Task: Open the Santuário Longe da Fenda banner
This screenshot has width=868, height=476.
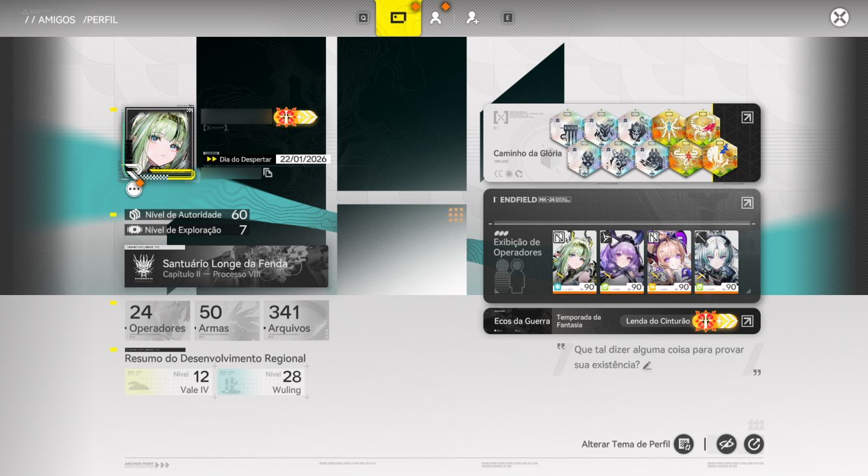Action: pos(227,266)
